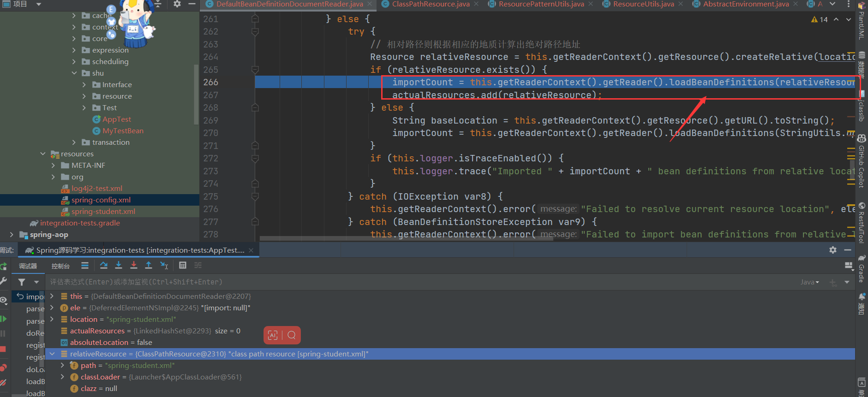This screenshot has width=868, height=397.
Task: Toggle Mute Breakpoints icon
Action: point(3,382)
